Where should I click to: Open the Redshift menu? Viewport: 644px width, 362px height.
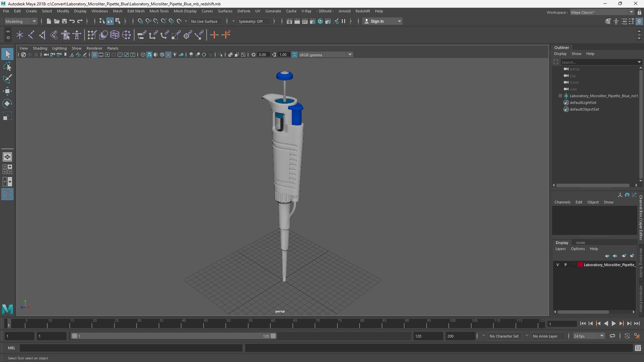363,11
